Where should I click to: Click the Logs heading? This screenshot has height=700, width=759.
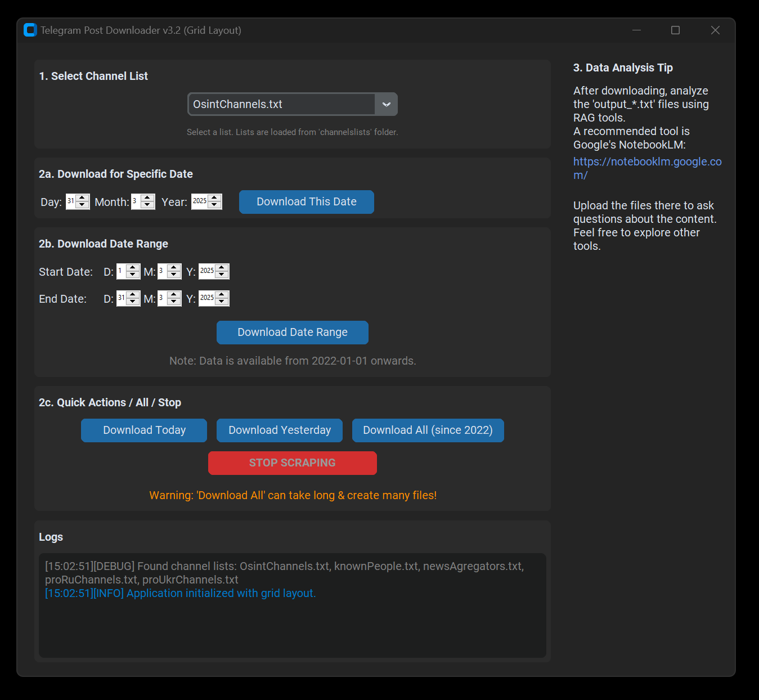pos(51,537)
